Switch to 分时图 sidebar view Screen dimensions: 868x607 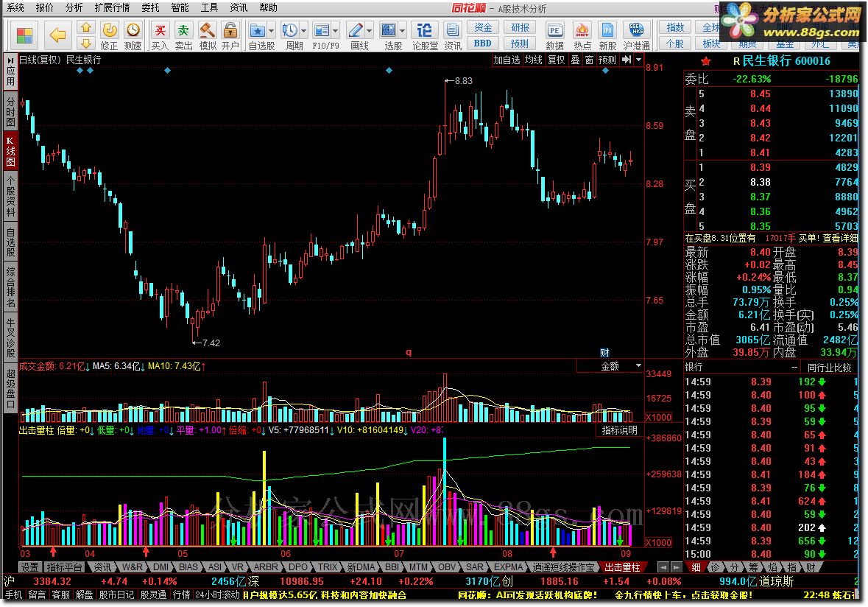[10, 111]
